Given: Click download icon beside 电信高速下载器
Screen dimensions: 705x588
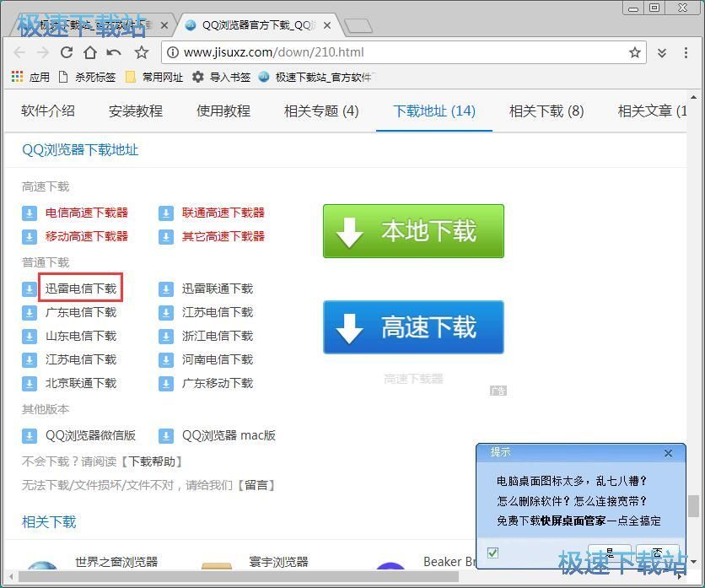Looking at the screenshot, I should (30, 213).
